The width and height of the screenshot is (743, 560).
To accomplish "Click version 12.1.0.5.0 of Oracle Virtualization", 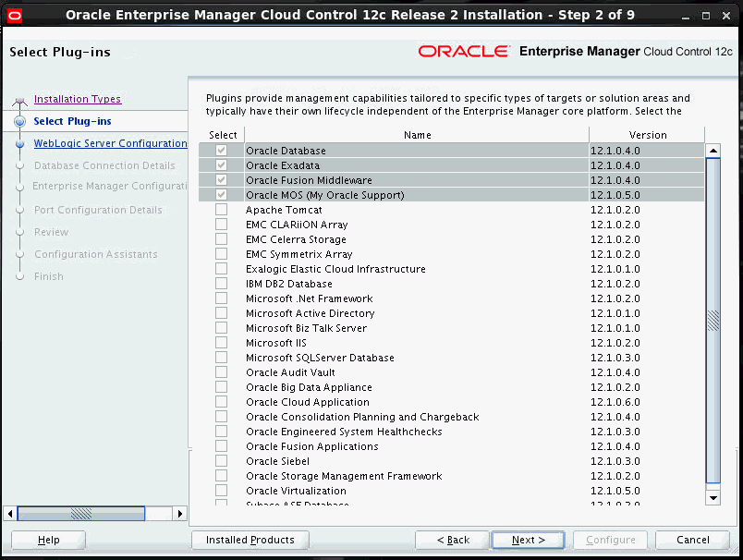I will [615, 491].
